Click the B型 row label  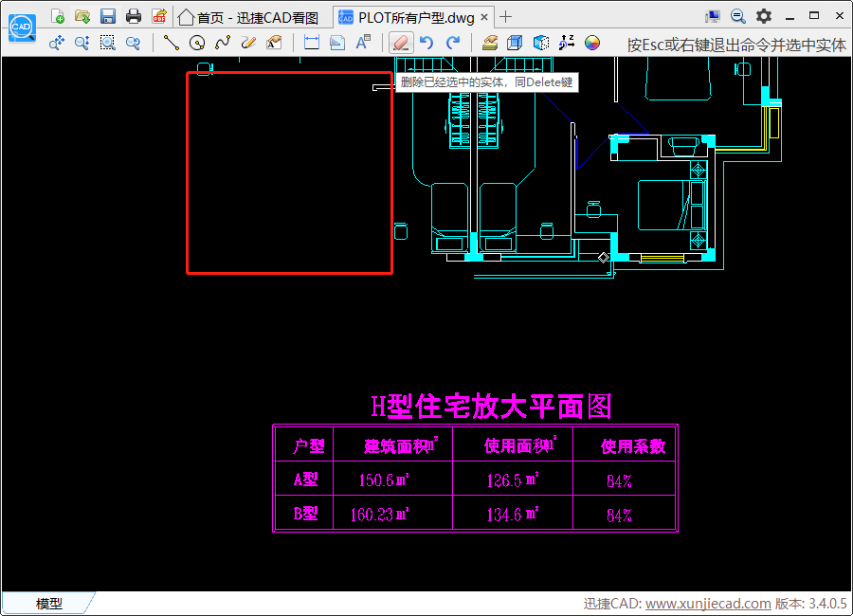[306, 513]
